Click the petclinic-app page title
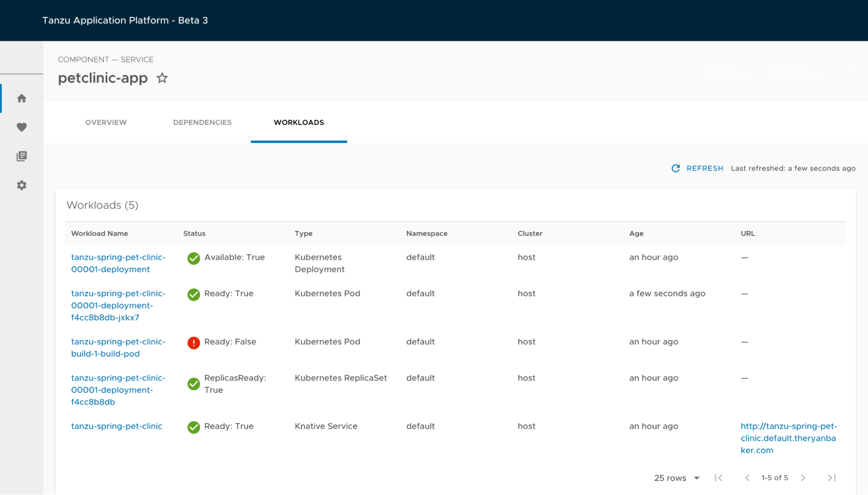Viewport: 868px width, 495px height. coord(103,78)
